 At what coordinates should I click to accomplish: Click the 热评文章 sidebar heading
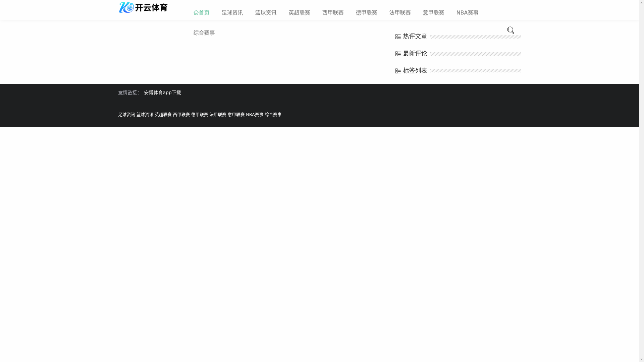tap(415, 36)
